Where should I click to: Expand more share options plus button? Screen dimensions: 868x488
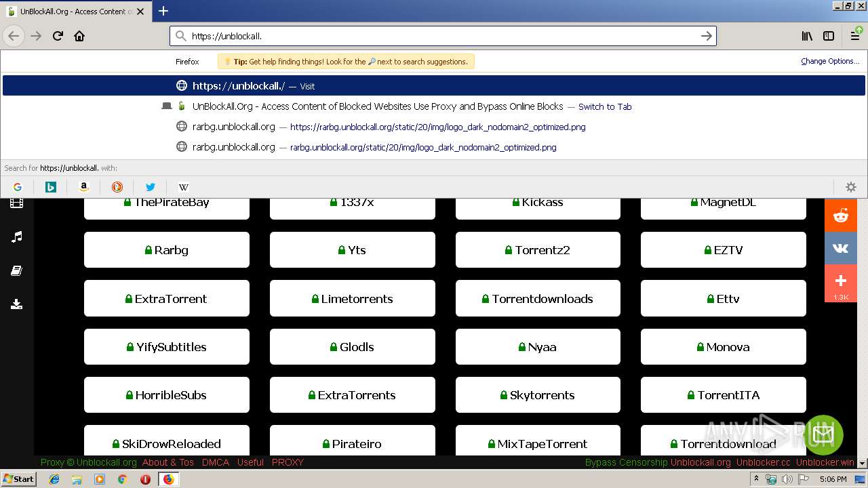point(841,283)
